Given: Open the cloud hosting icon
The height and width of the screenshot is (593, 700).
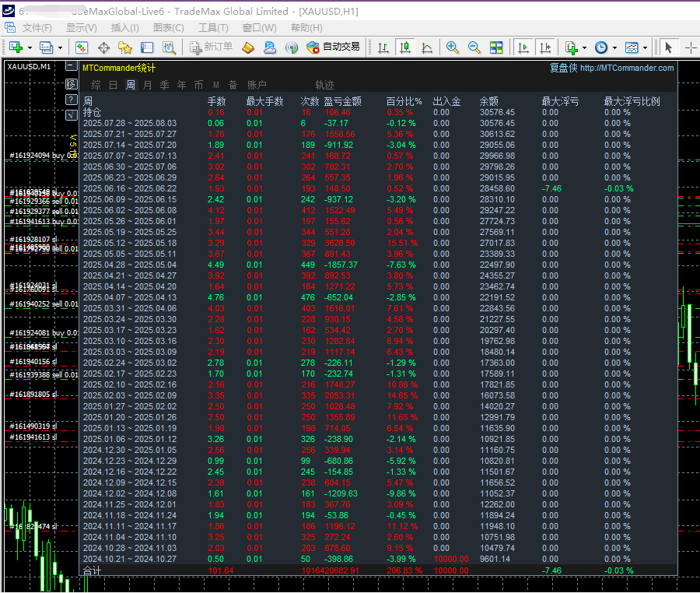Looking at the screenshot, I should (x=270, y=47).
